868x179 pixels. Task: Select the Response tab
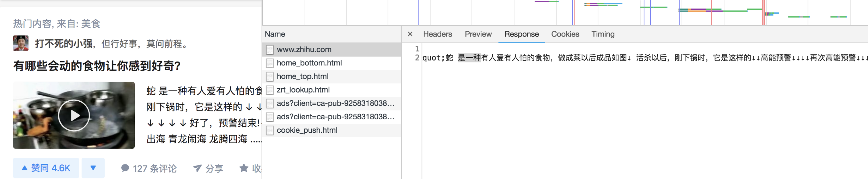click(521, 34)
